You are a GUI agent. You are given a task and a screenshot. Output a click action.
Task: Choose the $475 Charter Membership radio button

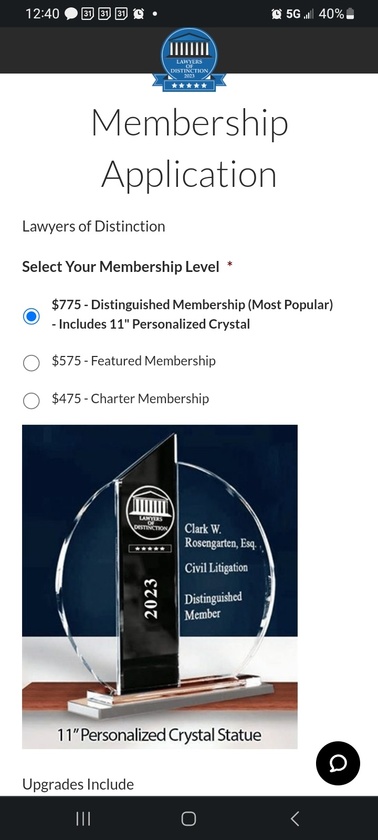pyautogui.click(x=31, y=400)
